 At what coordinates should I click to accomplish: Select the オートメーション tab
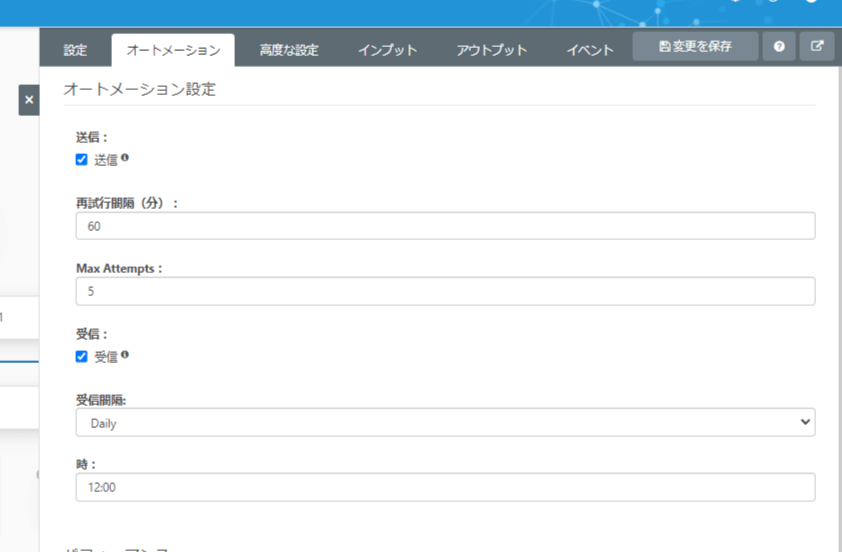pos(173,50)
